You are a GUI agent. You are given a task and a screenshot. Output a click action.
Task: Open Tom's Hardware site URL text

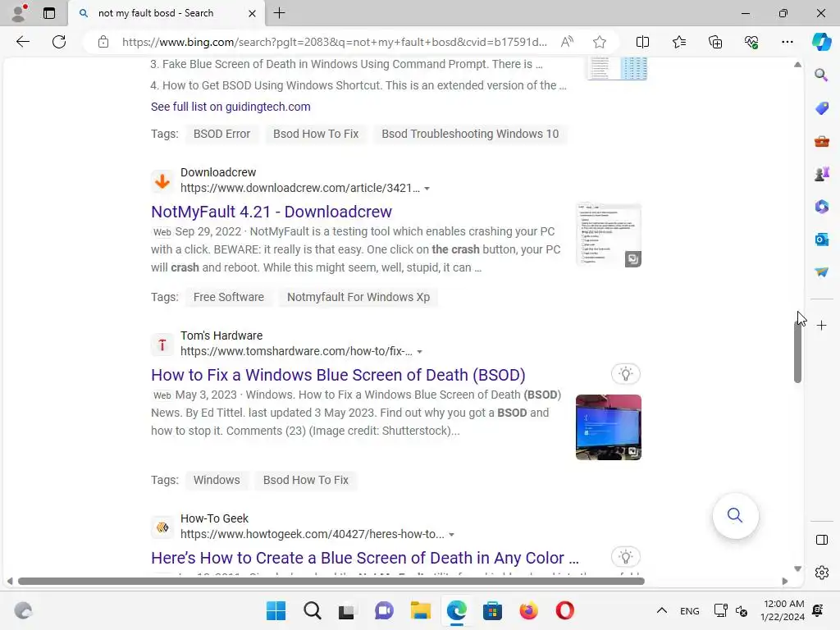(296, 351)
